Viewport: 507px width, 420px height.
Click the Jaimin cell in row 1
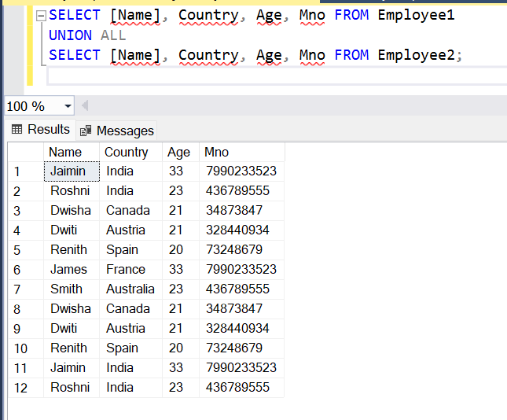(72, 171)
